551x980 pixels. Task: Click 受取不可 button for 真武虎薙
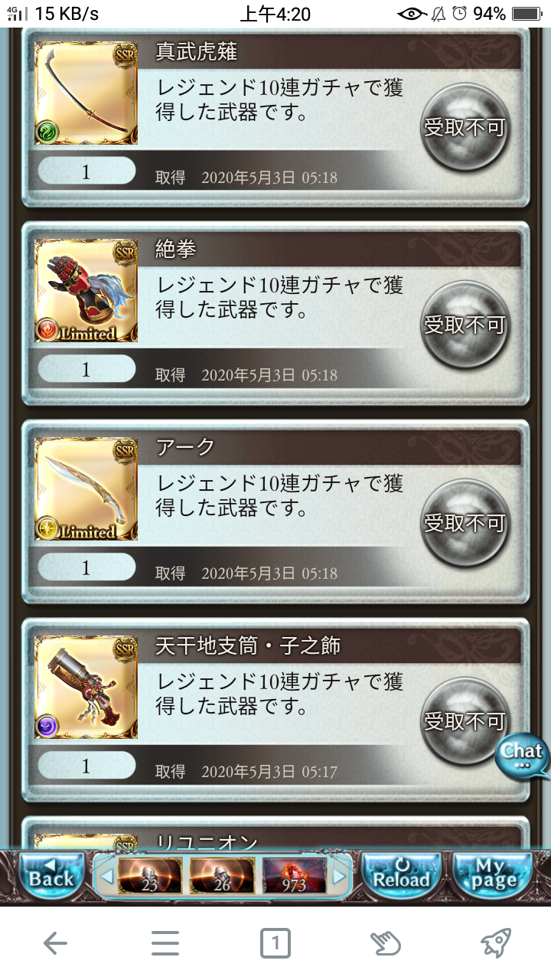click(x=465, y=127)
